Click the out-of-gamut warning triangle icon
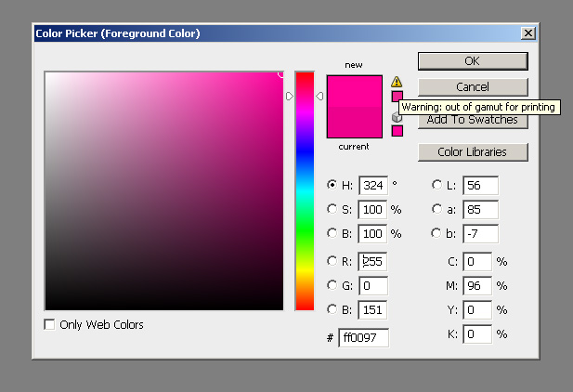The height and width of the screenshot is (392, 573). 397,82
